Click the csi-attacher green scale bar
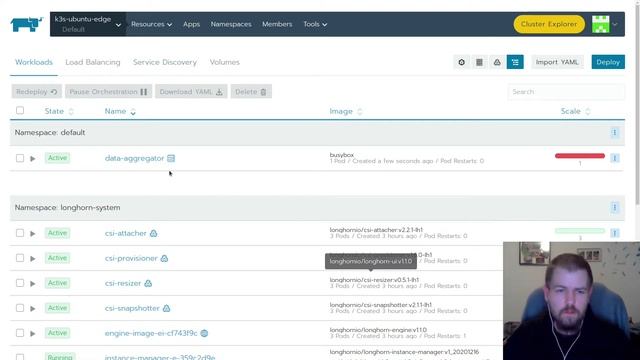Image resolution: width=640 pixels, height=360 pixels. coord(580,231)
